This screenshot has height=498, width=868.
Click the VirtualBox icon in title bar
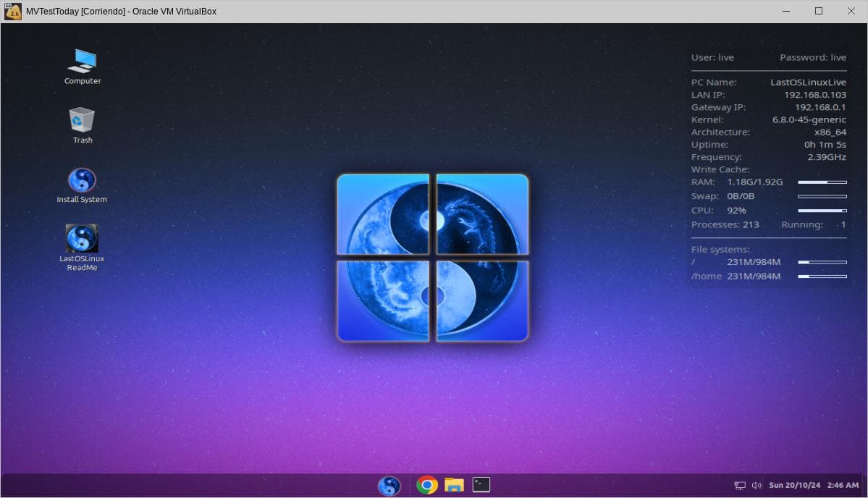click(13, 11)
